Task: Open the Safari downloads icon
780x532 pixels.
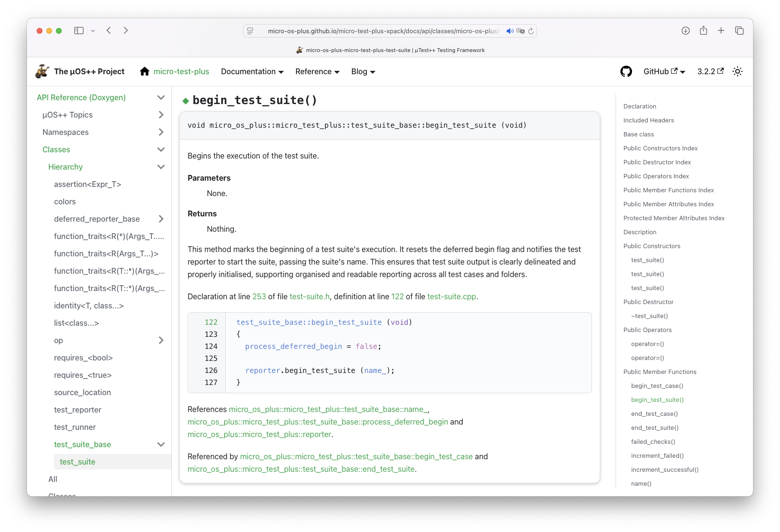Action: click(686, 30)
